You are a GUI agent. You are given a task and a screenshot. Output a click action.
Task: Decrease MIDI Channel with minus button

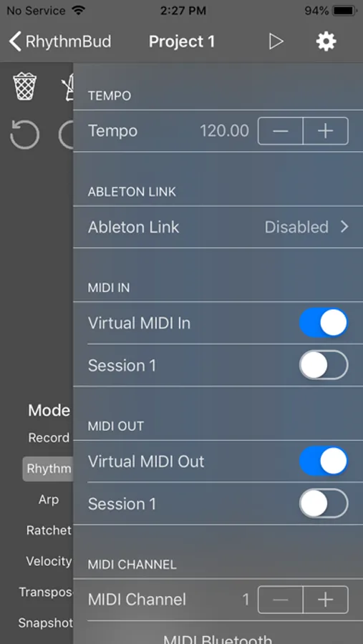point(281,600)
